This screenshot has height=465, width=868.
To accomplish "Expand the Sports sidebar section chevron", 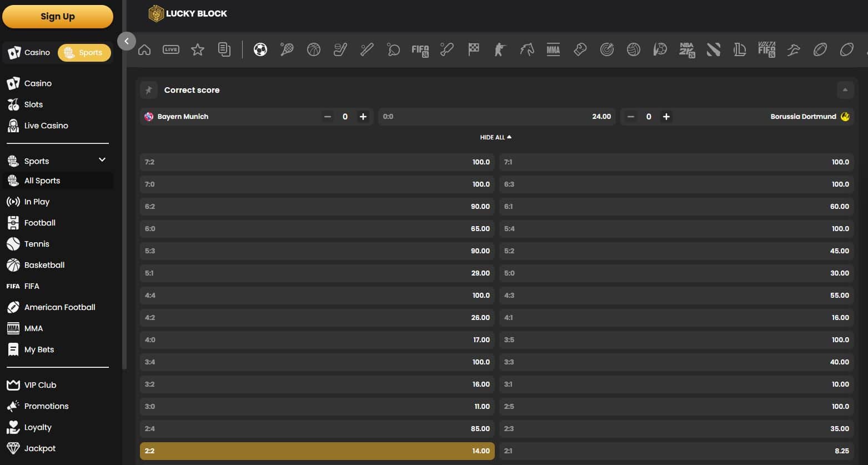I will pyautogui.click(x=102, y=160).
